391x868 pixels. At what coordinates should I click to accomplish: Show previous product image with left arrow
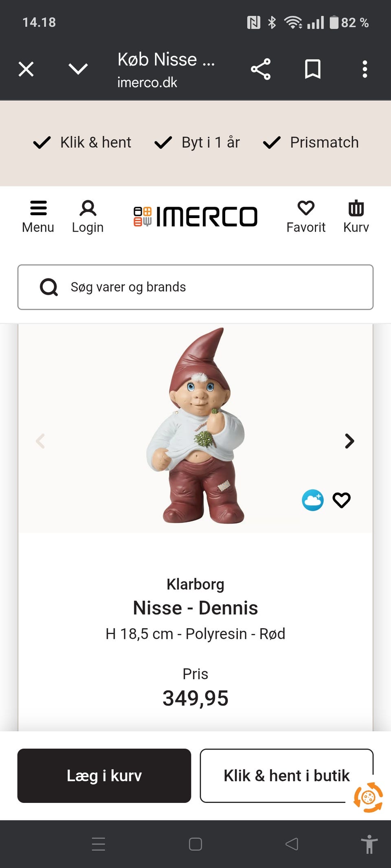tap(40, 441)
